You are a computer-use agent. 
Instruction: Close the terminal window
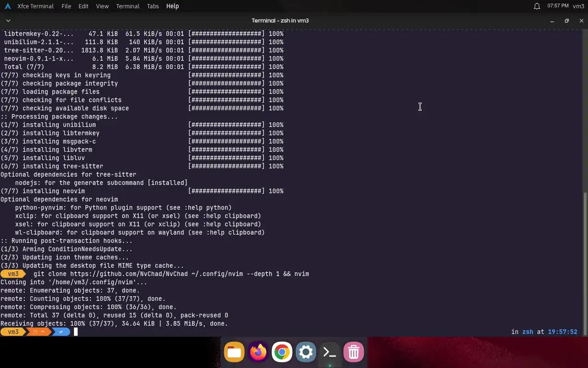(582, 21)
